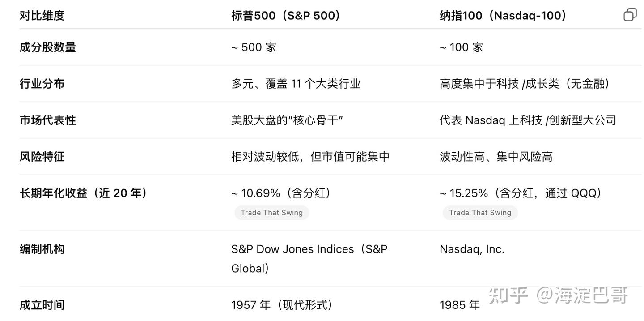Click the ~ 100 家 cell
Image resolution: width=644 pixels, height=321 pixels.
(x=461, y=47)
